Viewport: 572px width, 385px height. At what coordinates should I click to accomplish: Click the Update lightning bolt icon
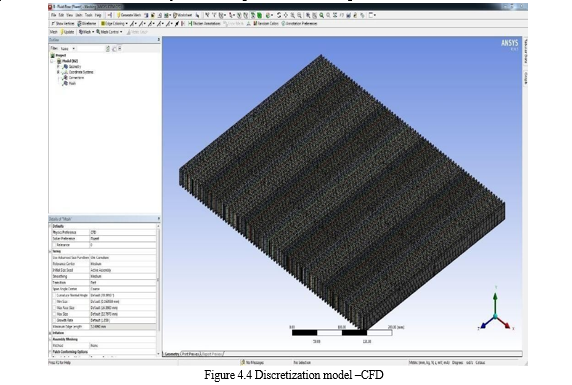coord(62,32)
